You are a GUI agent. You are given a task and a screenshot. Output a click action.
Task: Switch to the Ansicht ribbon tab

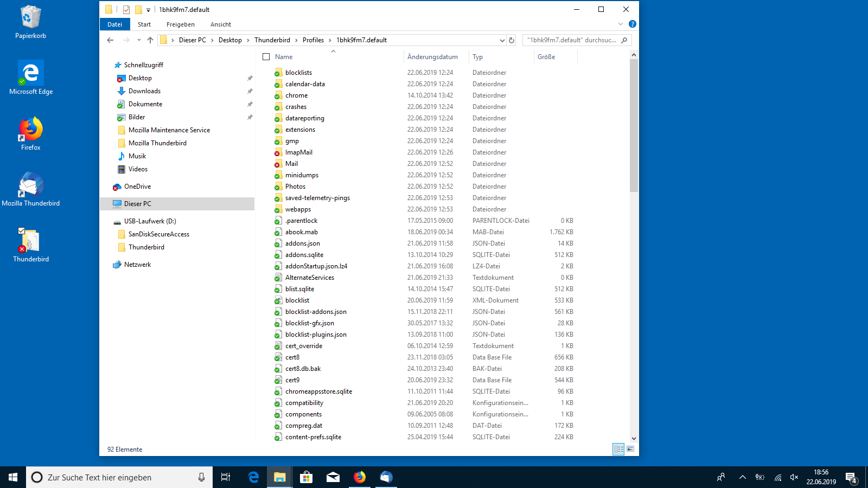click(220, 24)
